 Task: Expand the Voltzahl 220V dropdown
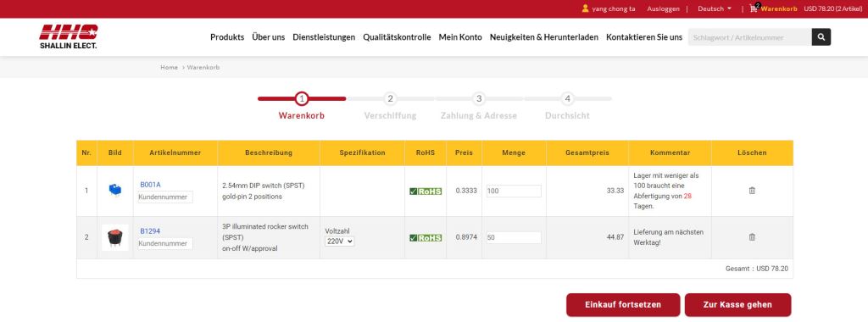point(339,241)
